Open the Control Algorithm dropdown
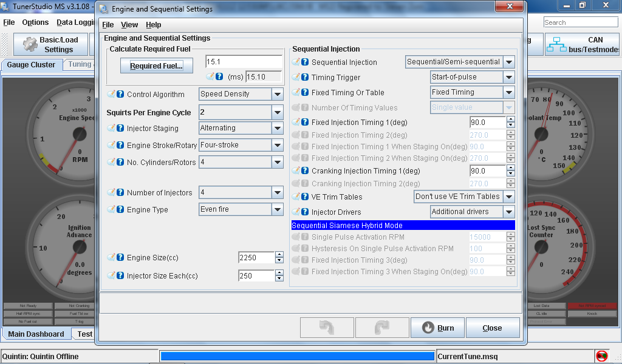 pyautogui.click(x=277, y=94)
